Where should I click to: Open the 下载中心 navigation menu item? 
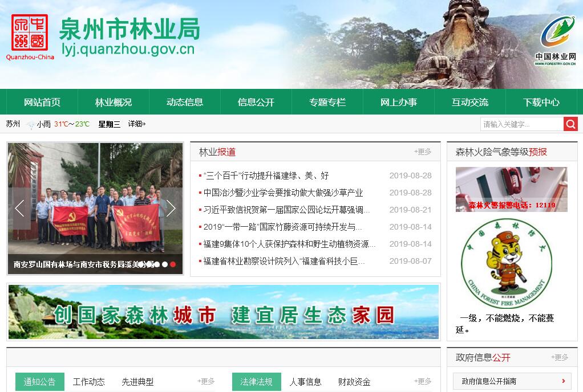[x=541, y=103]
